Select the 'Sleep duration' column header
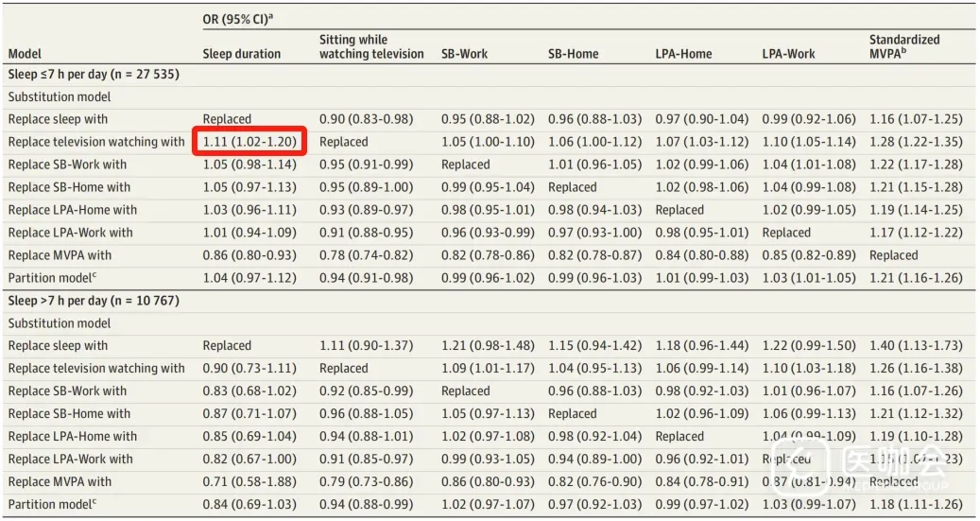Viewport: 980px width, 521px height. (x=241, y=54)
